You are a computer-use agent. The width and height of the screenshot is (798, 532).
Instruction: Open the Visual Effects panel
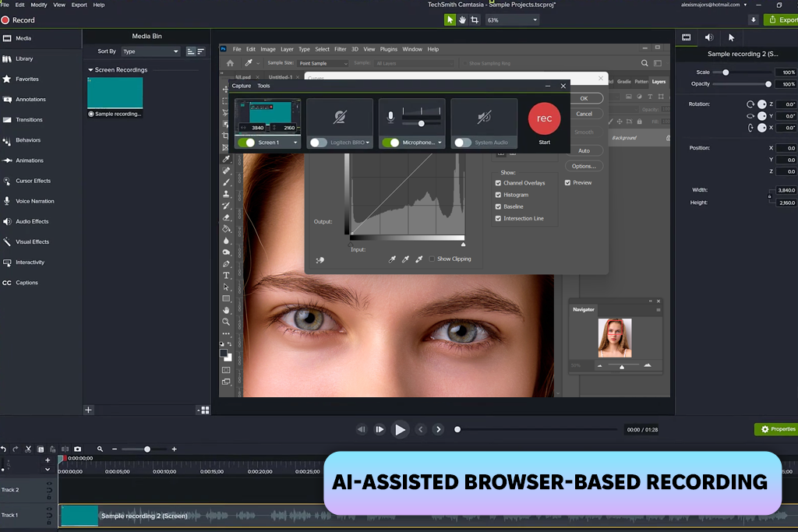[26, 241]
